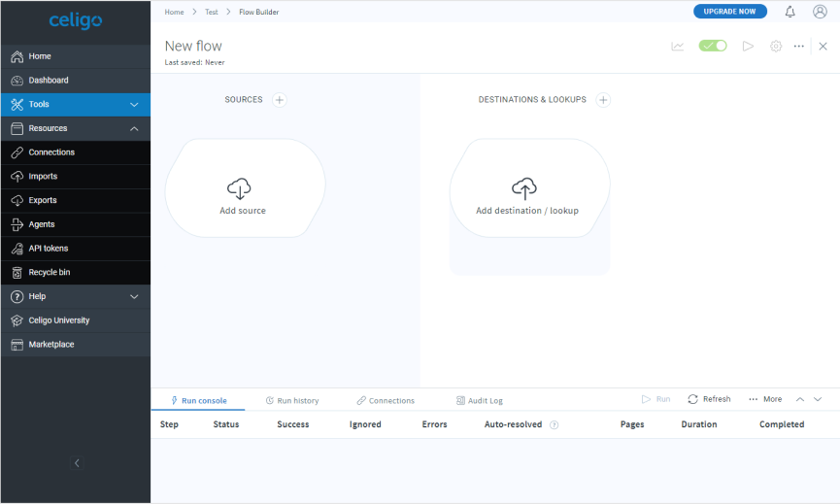This screenshot has height=504, width=840.
Task: Toggle the flow enabled switch
Action: [x=713, y=46]
